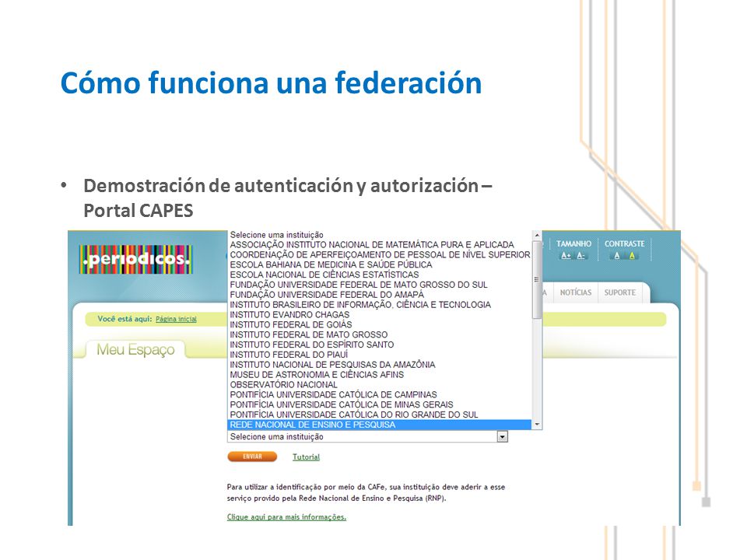Increase font size with A+
747x560 pixels.
[x=566, y=256]
